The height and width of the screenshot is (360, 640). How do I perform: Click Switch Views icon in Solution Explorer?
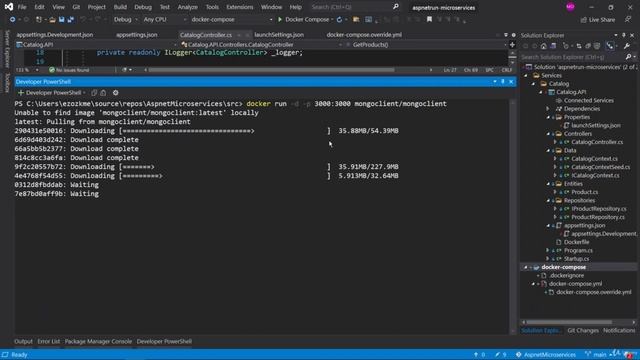pos(553,46)
